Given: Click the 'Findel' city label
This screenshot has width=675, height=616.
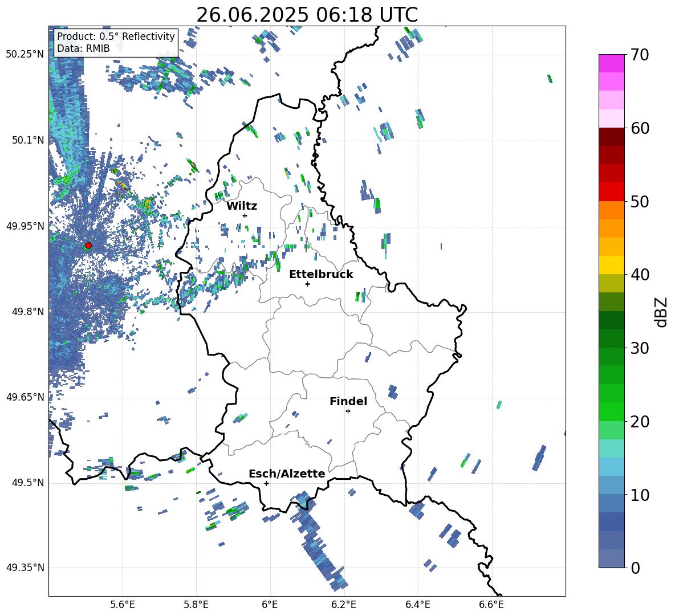Looking at the screenshot, I should [348, 401].
